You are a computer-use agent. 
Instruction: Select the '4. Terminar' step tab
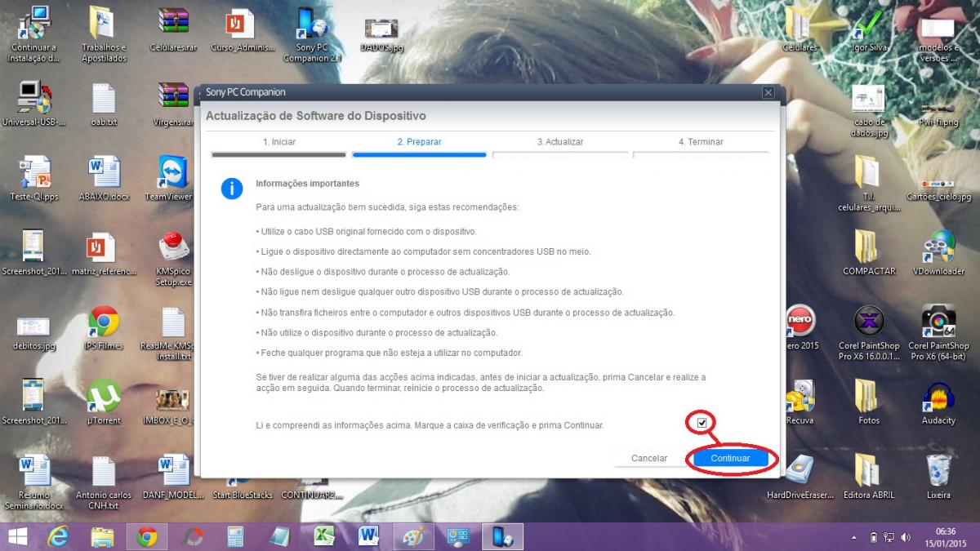[x=701, y=142]
